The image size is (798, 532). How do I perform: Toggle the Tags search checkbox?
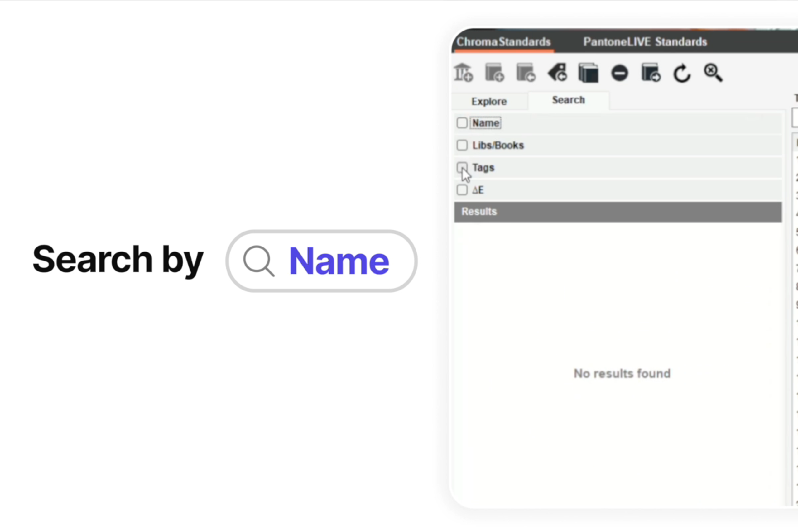462,167
